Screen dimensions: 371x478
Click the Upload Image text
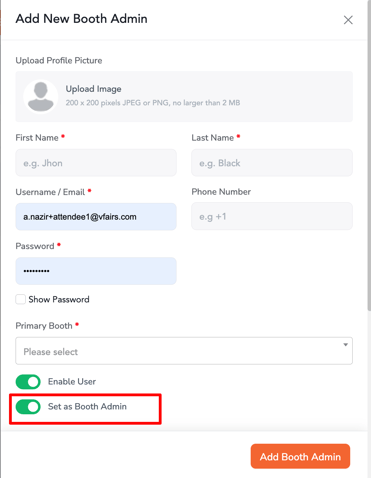[x=93, y=89]
